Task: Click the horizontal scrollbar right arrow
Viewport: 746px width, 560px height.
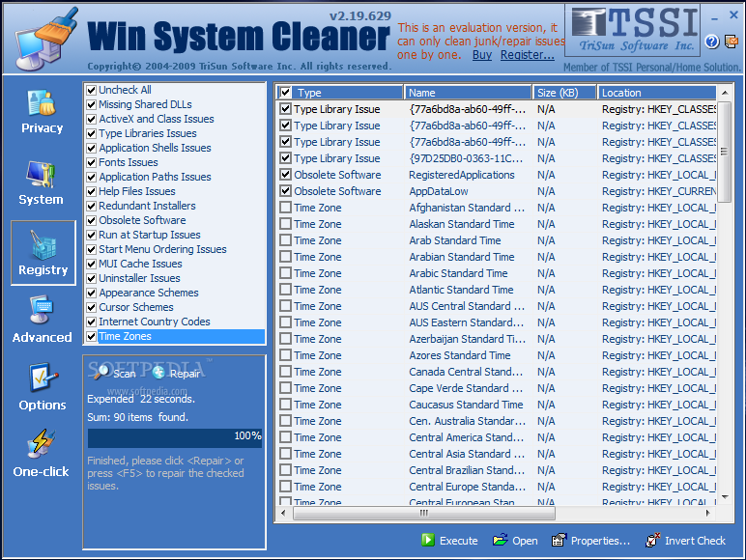Action: point(708,513)
